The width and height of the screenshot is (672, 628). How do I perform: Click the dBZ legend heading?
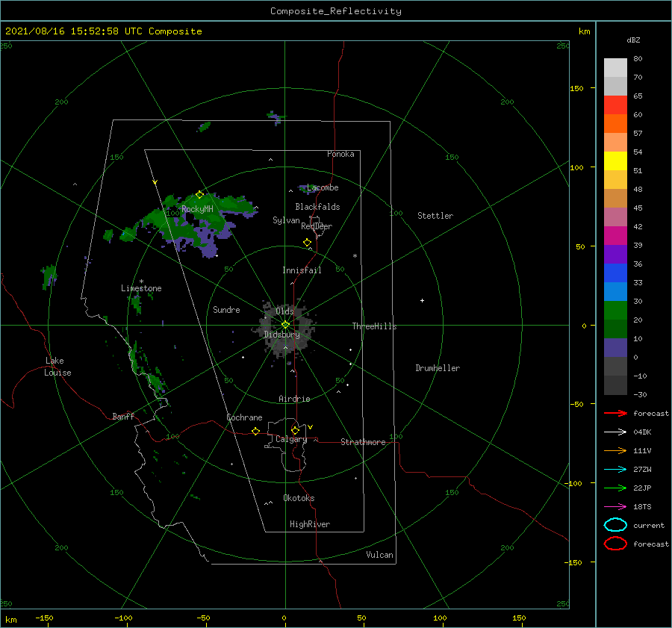(633, 40)
